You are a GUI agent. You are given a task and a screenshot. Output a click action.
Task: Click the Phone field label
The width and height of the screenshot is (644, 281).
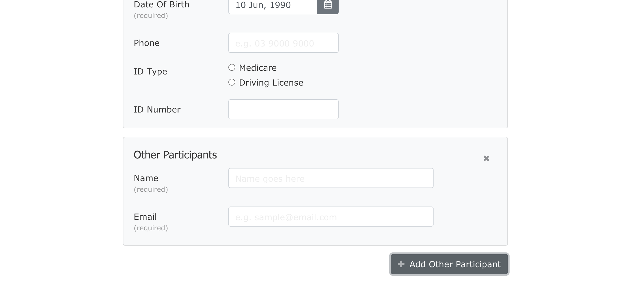coord(147,43)
